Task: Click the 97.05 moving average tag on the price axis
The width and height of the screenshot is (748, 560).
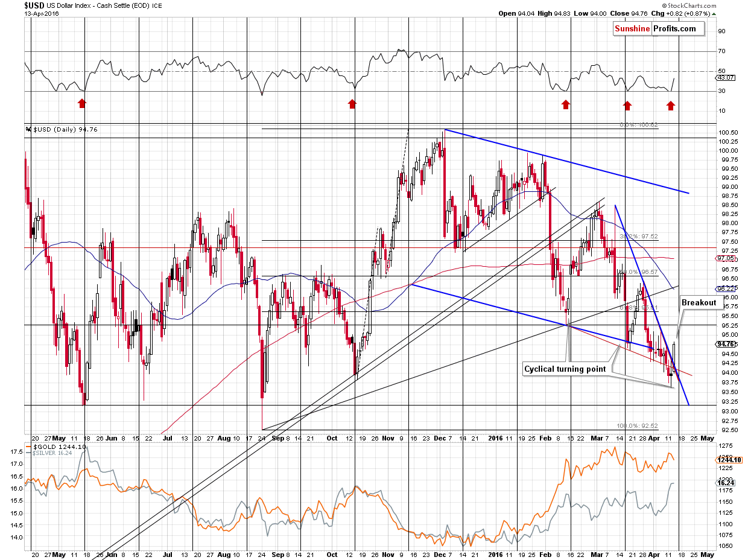Action: pos(726,258)
